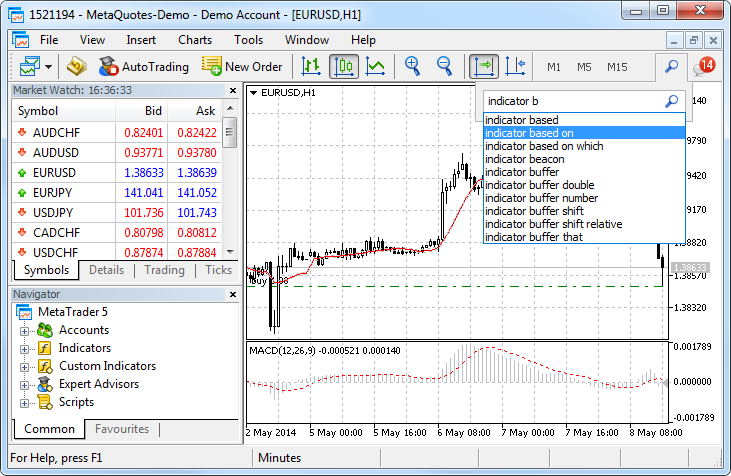The image size is (731, 476).
Task: Open the EURUSD,H1 chart title dropdown triangle
Action: coord(253,93)
